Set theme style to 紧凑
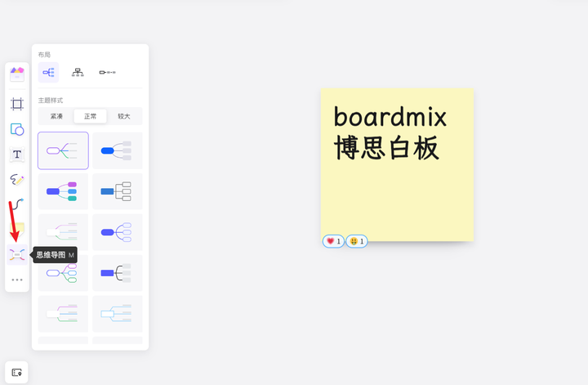Viewport: 588px width, 385px height. (x=56, y=116)
